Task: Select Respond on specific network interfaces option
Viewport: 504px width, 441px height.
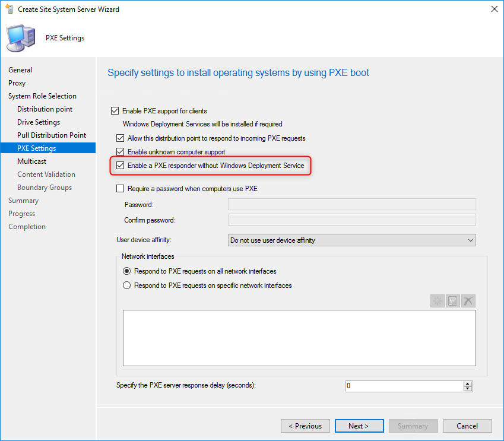Action: click(x=126, y=285)
